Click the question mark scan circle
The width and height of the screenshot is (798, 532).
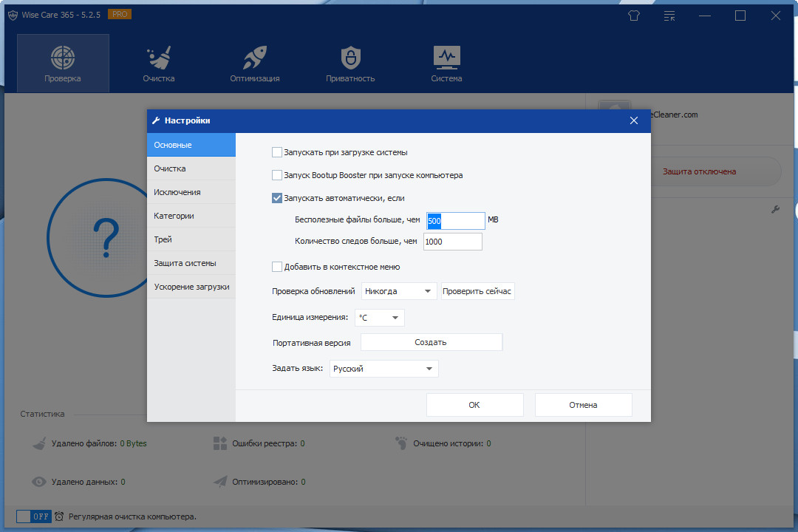coord(106,238)
